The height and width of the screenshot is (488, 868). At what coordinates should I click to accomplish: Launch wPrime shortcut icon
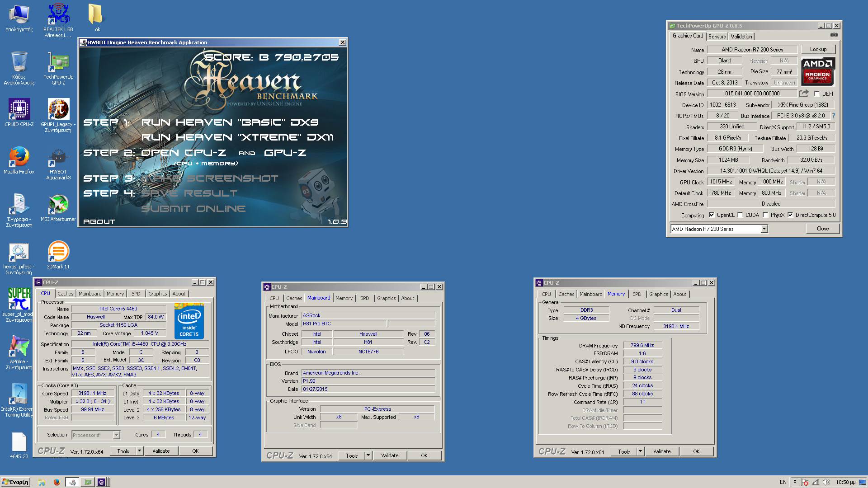[19, 352]
